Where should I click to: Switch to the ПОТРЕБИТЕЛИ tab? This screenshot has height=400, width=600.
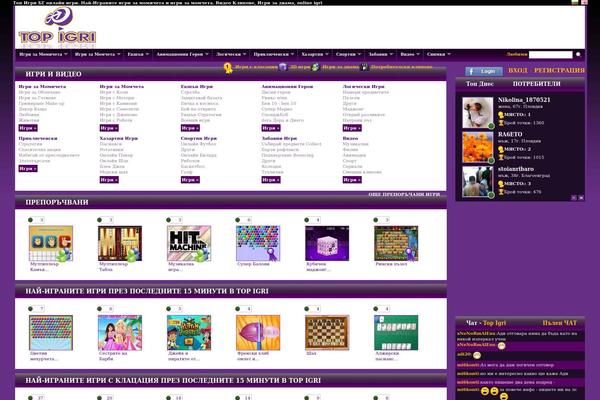point(536,83)
